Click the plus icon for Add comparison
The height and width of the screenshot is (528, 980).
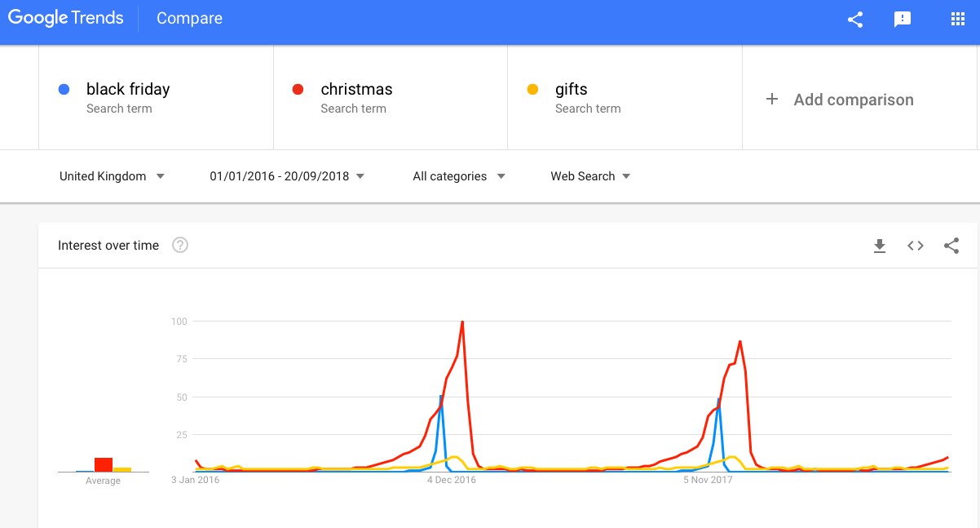tap(772, 100)
